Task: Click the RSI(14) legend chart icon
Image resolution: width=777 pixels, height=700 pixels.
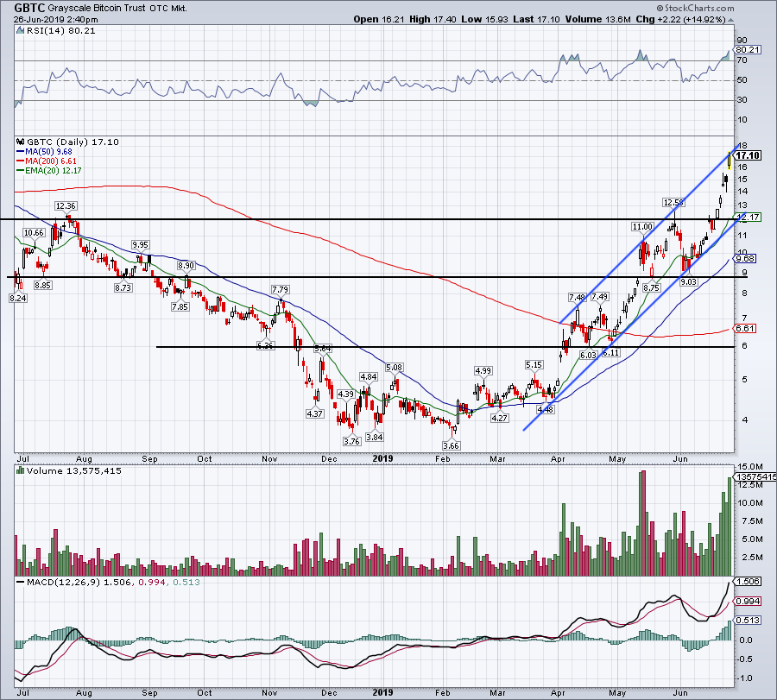Action: point(20,31)
